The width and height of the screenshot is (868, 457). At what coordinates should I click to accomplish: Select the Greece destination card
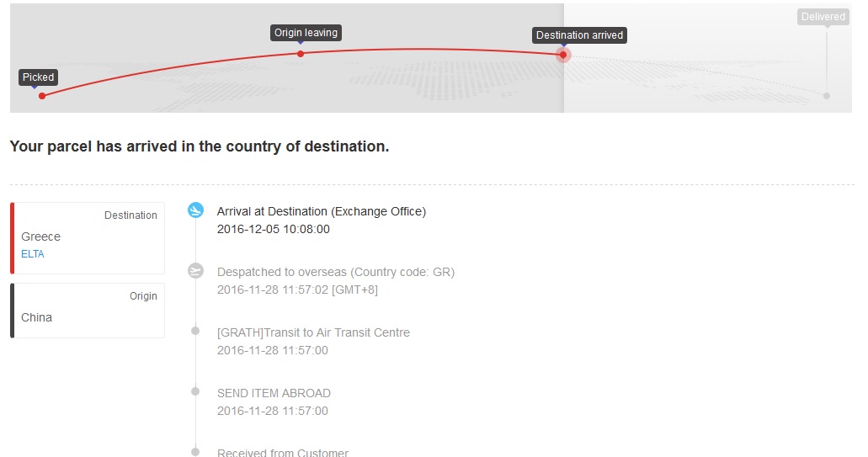(88, 238)
